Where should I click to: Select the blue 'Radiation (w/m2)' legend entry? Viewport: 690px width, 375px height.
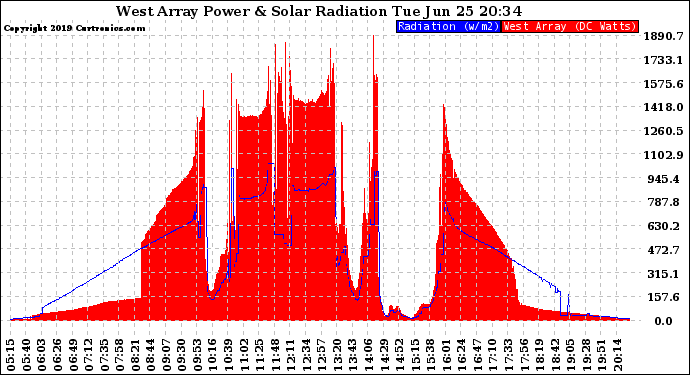[x=448, y=26]
